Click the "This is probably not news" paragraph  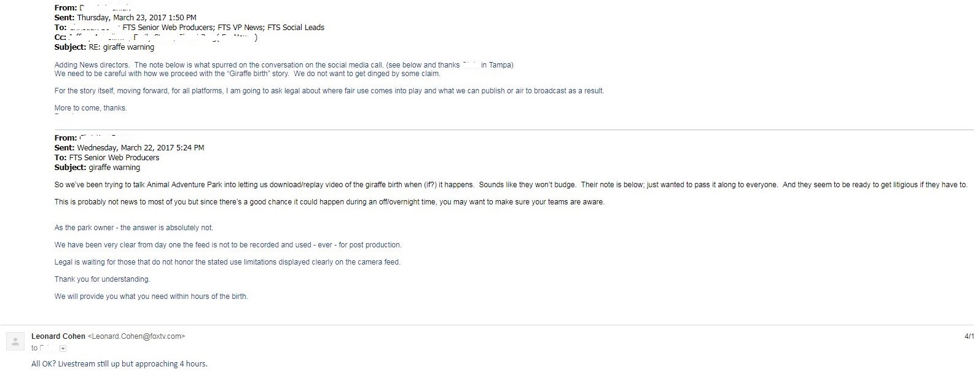pyautogui.click(x=329, y=202)
